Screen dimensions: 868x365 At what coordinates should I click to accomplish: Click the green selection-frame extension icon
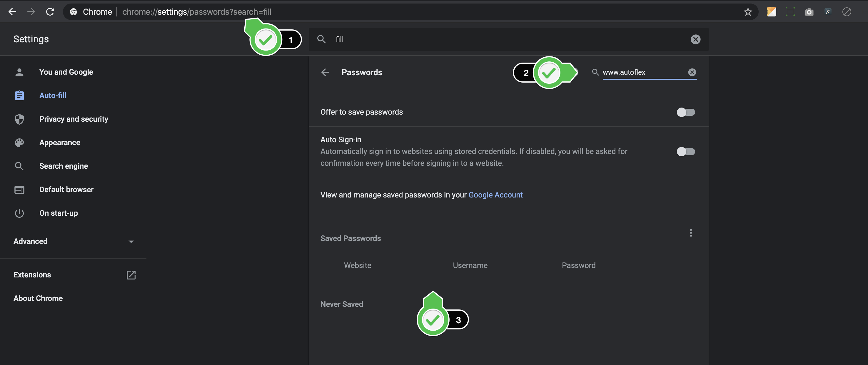coord(790,12)
